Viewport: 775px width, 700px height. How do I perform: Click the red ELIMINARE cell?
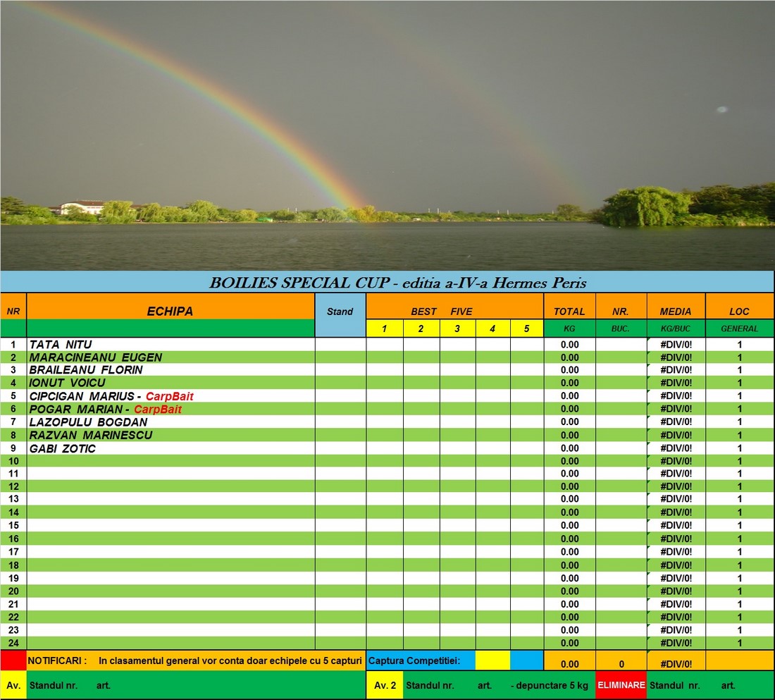click(x=621, y=685)
